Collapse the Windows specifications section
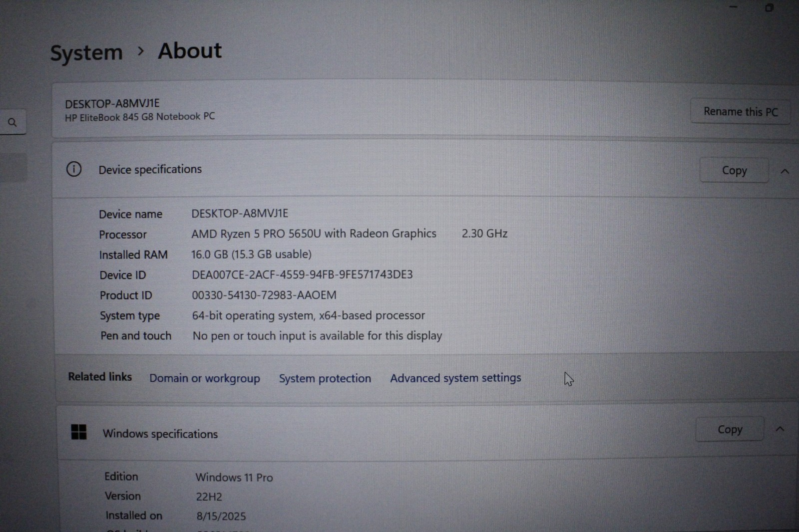 pos(780,429)
